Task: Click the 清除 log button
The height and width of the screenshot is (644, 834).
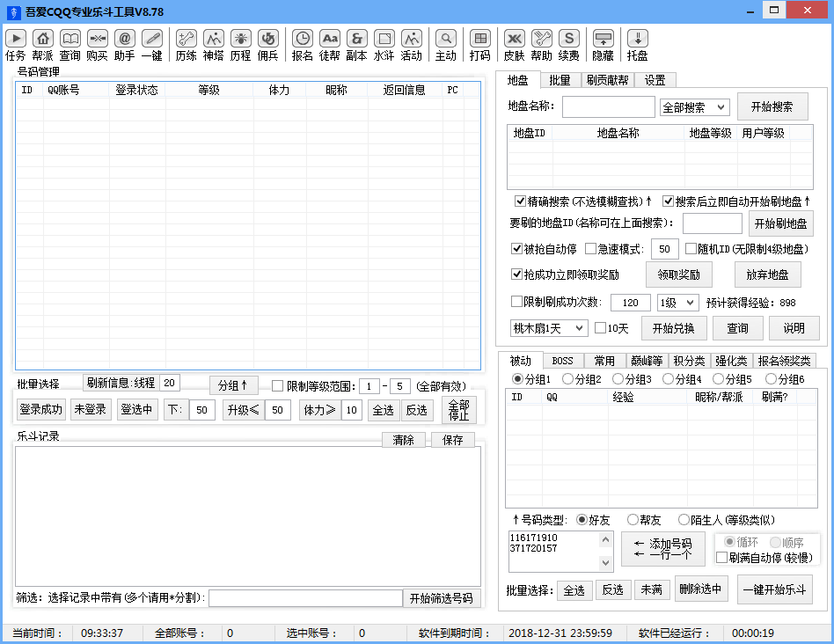Action: coord(403,440)
